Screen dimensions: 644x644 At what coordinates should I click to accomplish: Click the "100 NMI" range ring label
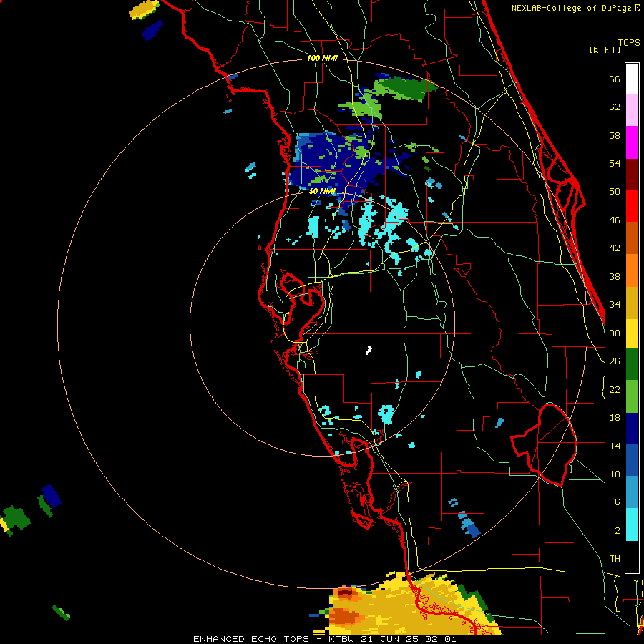coord(322,58)
